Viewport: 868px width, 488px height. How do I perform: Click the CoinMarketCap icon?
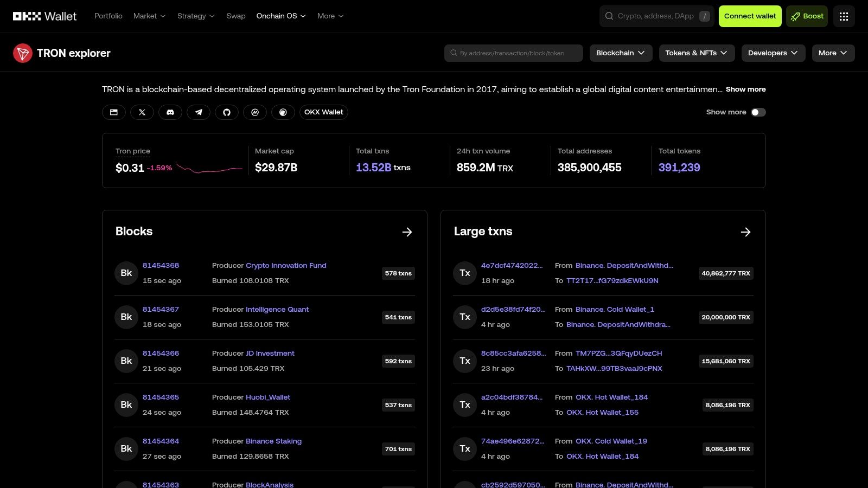tap(255, 112)
